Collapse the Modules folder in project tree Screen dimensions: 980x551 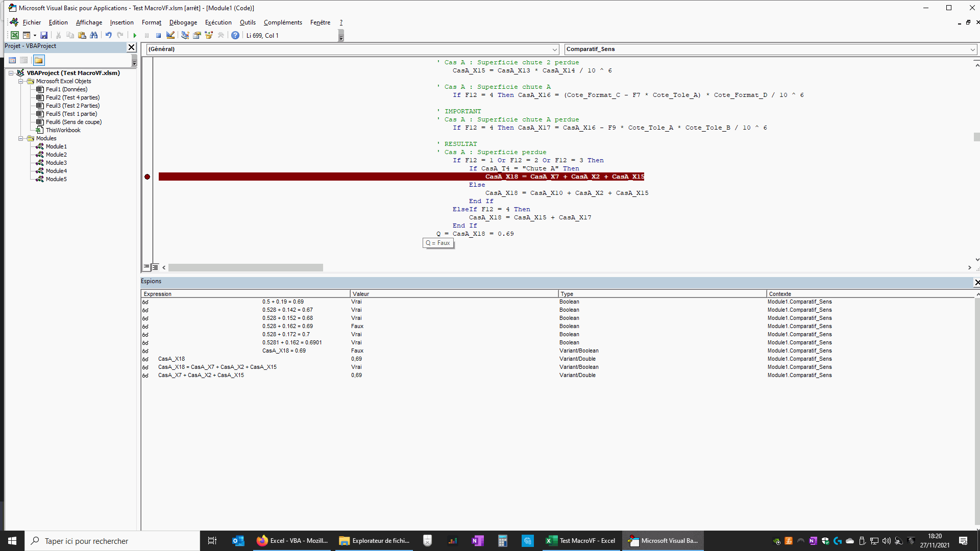point(21,138)
